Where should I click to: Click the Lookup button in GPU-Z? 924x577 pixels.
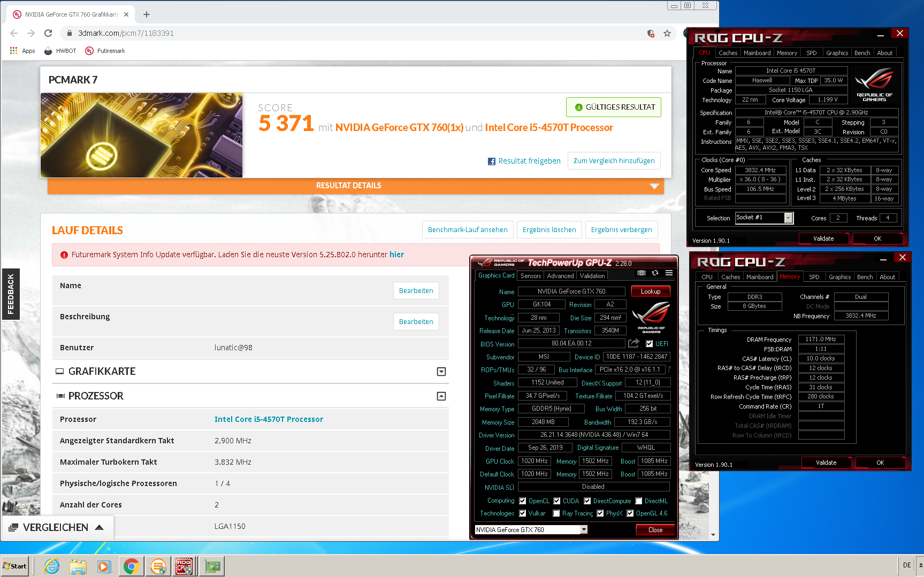651,291
